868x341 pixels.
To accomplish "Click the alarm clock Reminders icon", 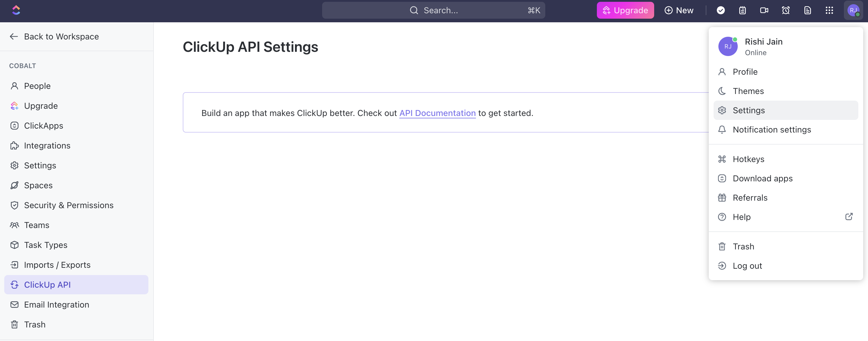I will (786, 10).
